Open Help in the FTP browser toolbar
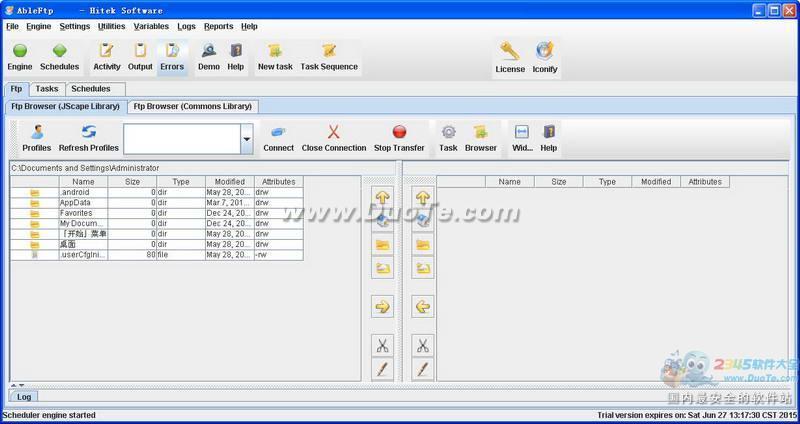800x424 pixels. [548, 139]
